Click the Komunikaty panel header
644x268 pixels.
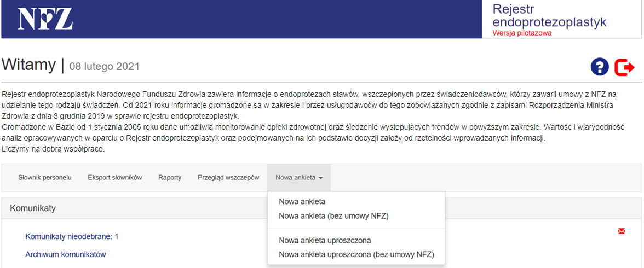(33, 208)
